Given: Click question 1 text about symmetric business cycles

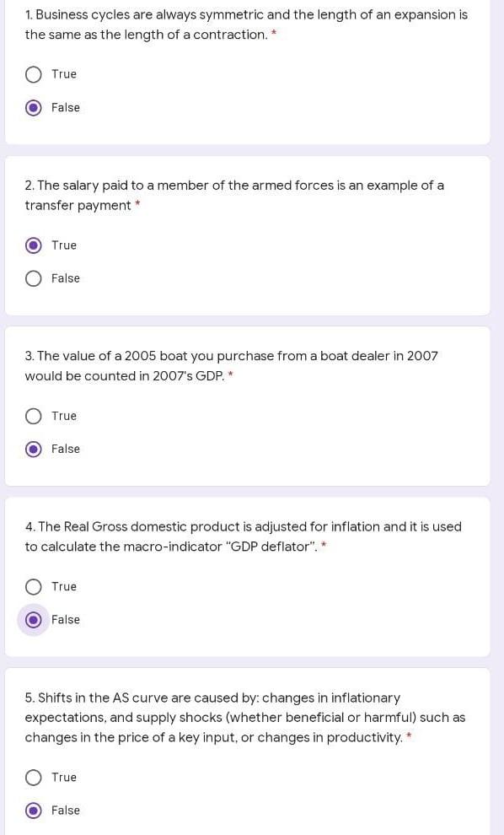Looking at the screenshot, I should [246, 24].
